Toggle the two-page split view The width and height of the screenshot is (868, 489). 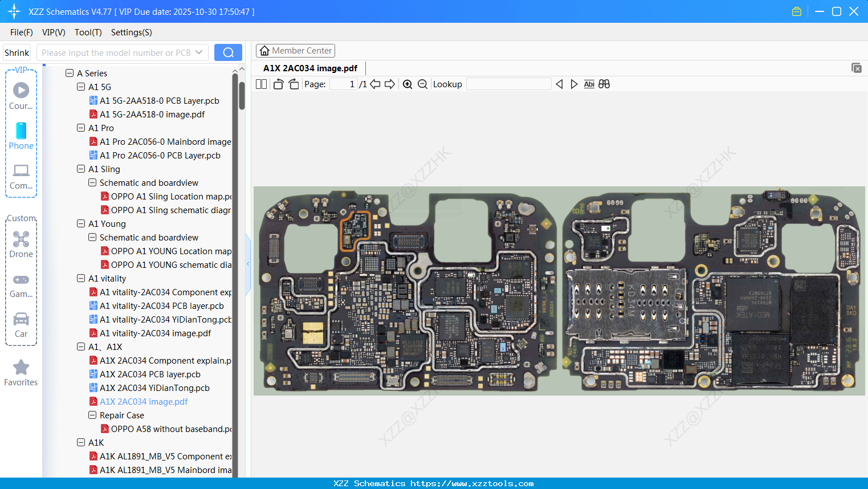(x=261, y=84)
